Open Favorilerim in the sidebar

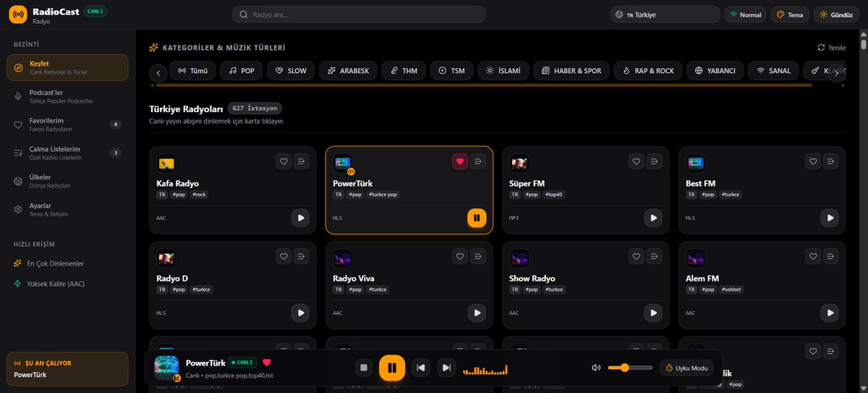(x=67, y=124)
